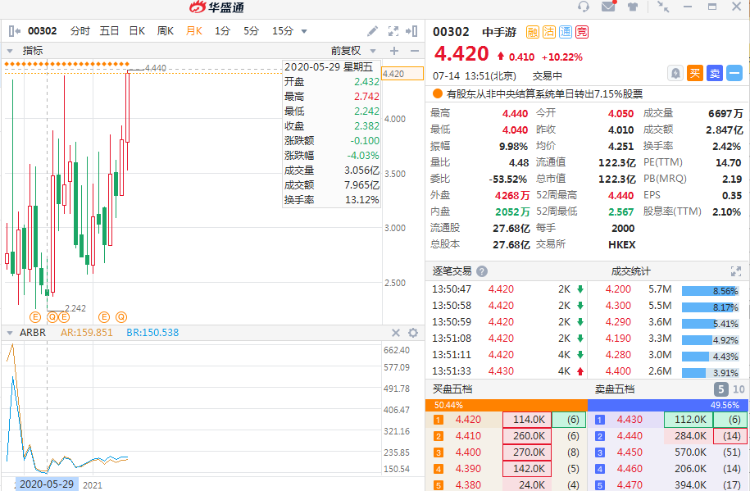Image resolution: width=750 pixels, height=491 pixels.
Task: Zoom in the K-line chart with plus
Action: point(394,50)
